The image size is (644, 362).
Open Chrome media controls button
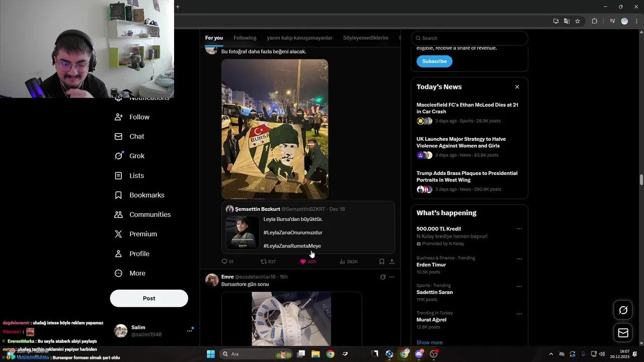(612, 21)
